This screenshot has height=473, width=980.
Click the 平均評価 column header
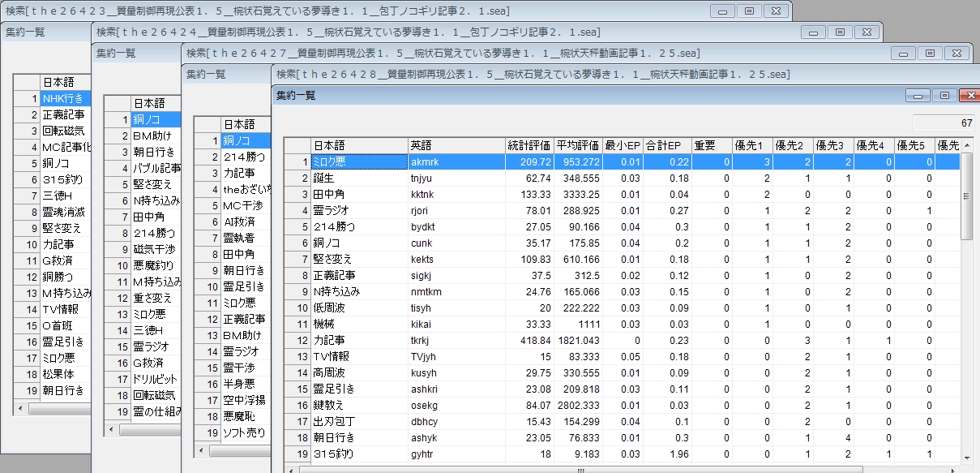(577, 145)
